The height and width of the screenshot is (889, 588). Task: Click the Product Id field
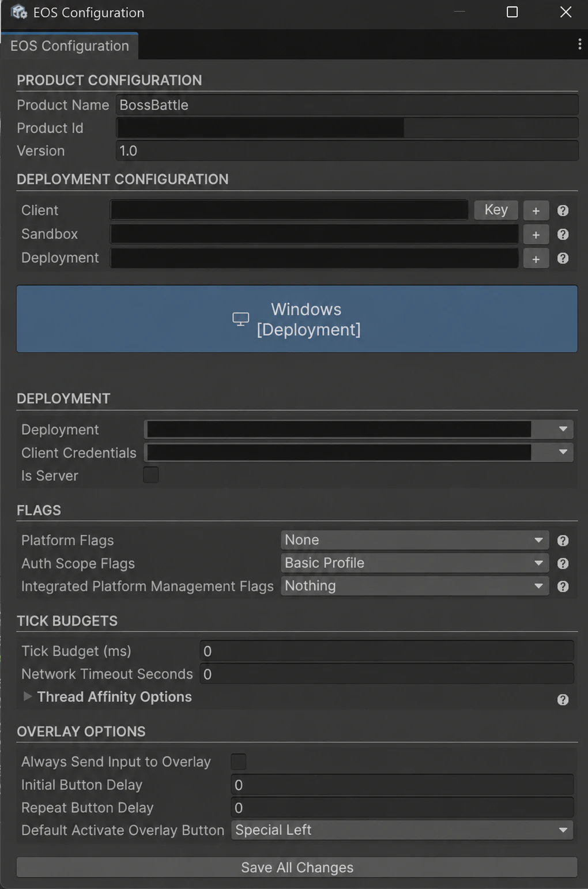point(347,128)
